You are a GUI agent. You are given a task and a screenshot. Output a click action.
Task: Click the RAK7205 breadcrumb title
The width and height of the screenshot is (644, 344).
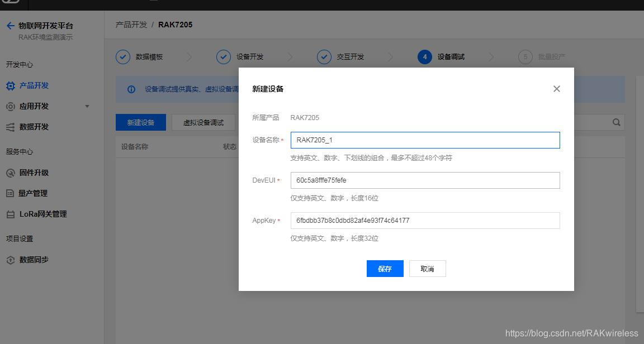coord(176,25)
